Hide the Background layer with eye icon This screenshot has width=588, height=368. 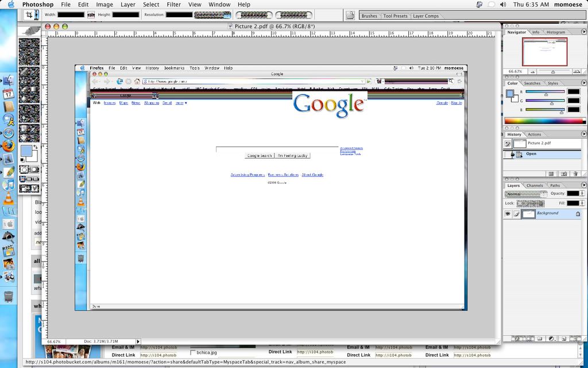click(x=508, y=214)
